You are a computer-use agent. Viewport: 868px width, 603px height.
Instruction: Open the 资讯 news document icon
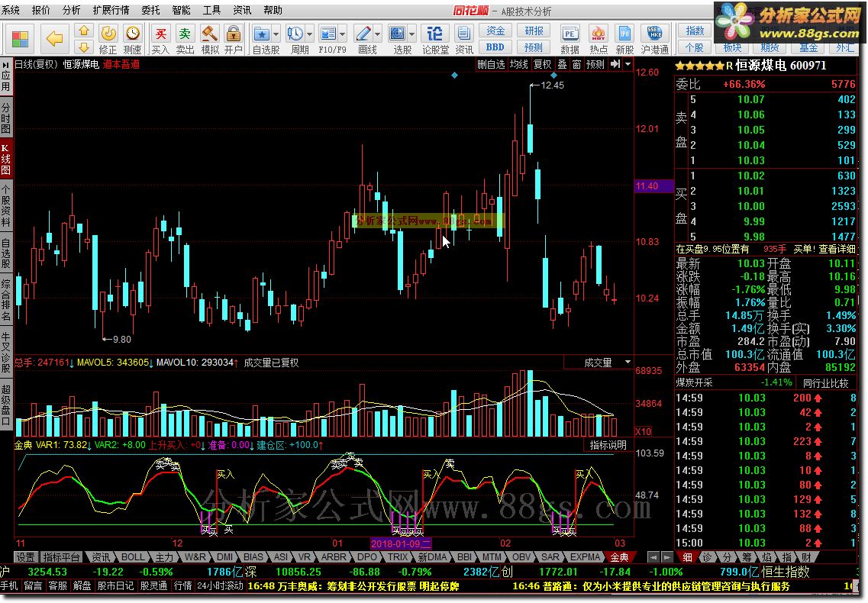[464, 39]
